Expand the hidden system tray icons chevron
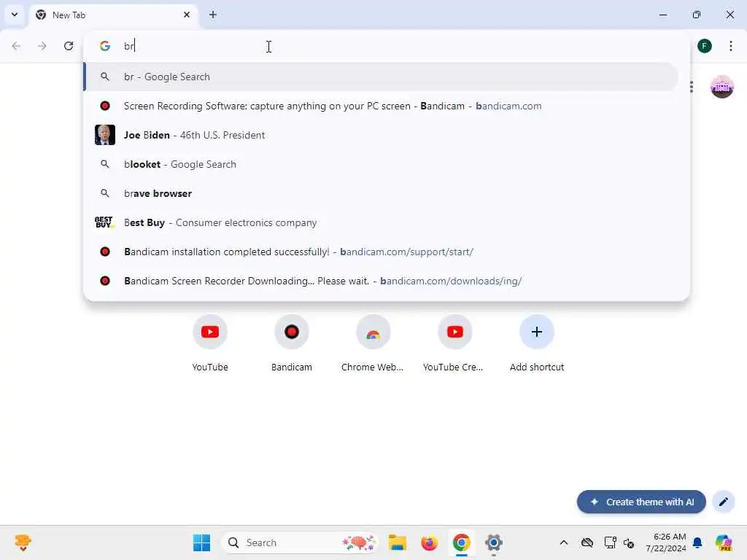Image resolution: width=747 pixels, height=560 pixels. click(x=564, y=542)
